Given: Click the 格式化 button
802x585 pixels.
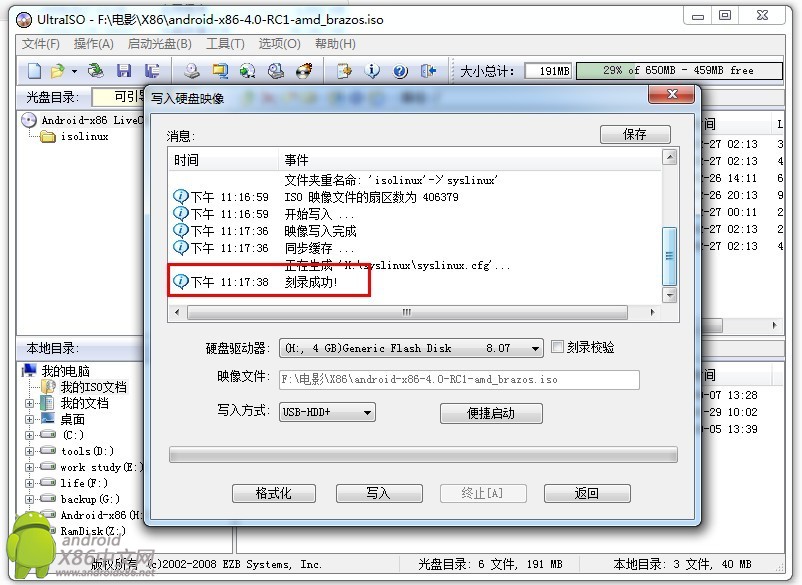Looking at the screenshot, I should pos(274,493).
